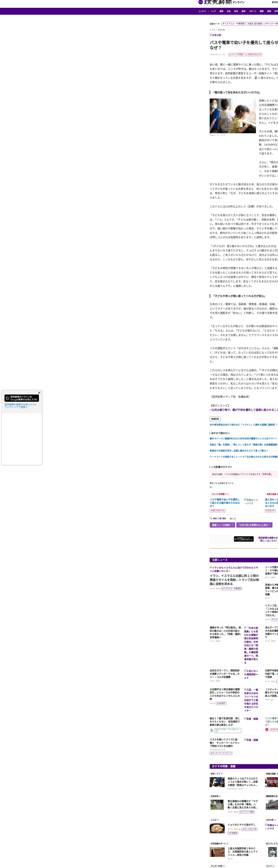
Task: Open the スポーツ nav tab
Action: tap(253, 11)
